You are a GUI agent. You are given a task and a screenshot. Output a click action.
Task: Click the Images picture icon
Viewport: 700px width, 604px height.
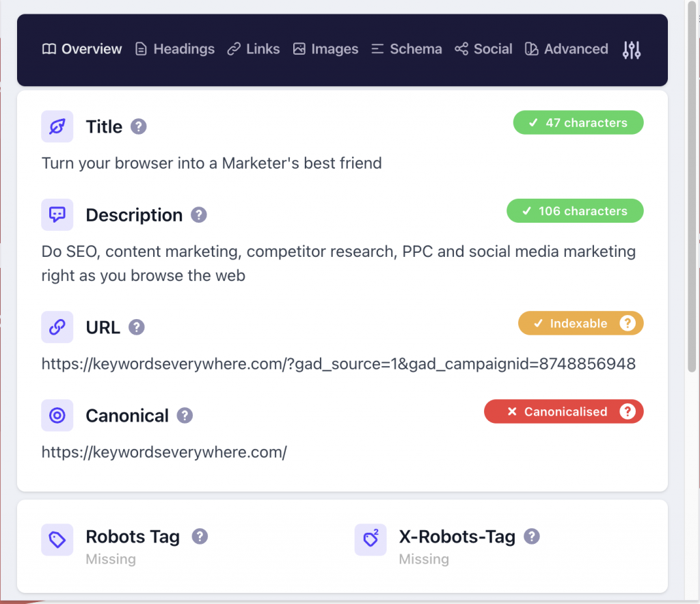(x=299, y=49)
